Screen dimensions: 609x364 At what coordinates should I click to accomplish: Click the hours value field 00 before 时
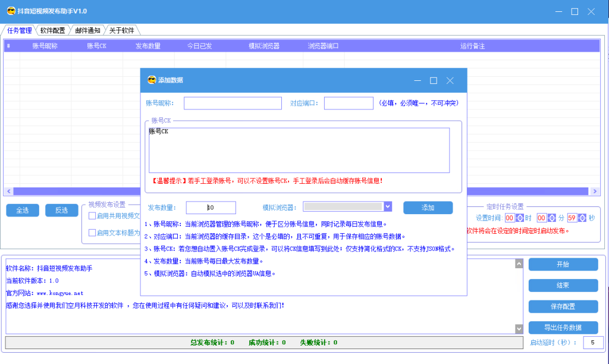[x=510, y=218]
